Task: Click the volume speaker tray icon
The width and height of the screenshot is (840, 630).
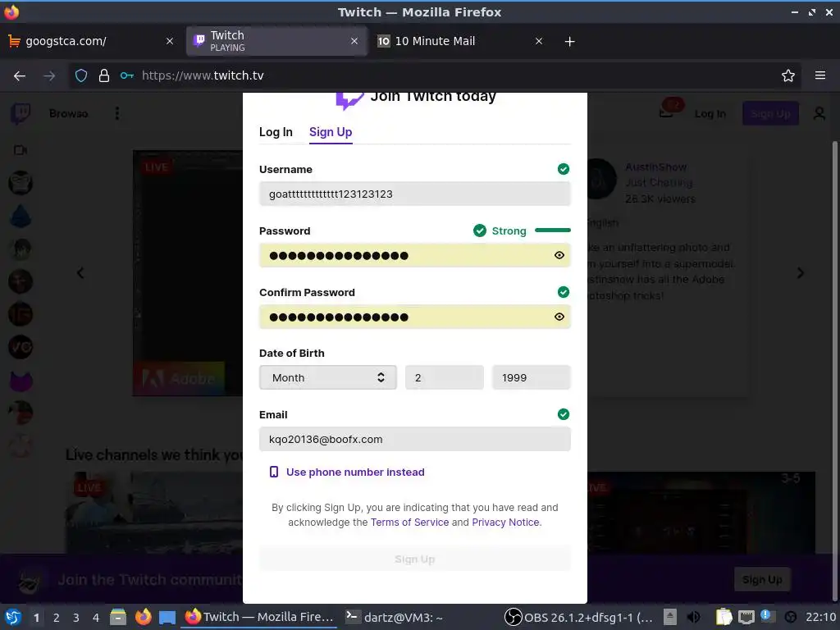Action: (x=694, y=617)
